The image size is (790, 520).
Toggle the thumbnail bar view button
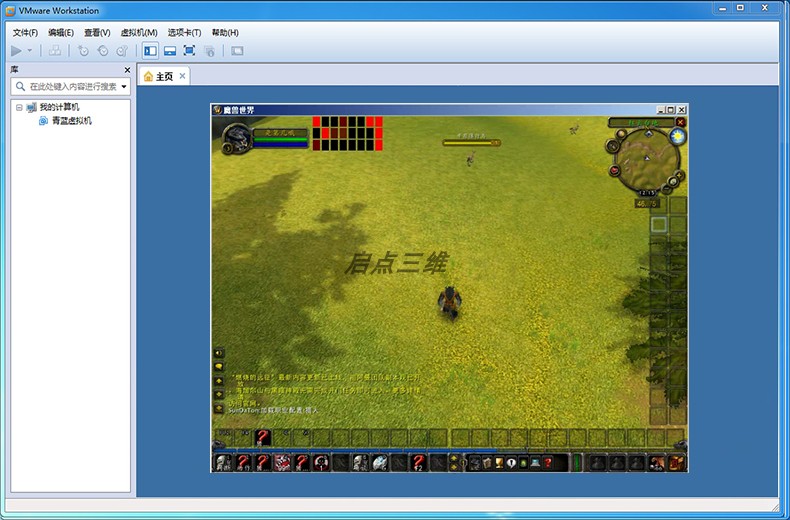coord(170,50)
